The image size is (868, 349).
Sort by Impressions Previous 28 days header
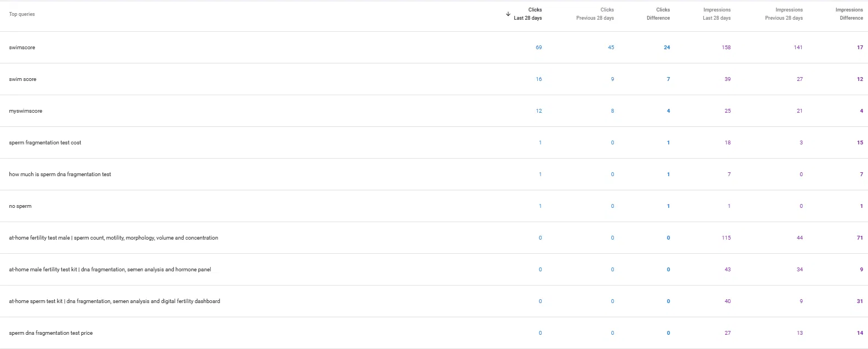(x=784, y=14)
